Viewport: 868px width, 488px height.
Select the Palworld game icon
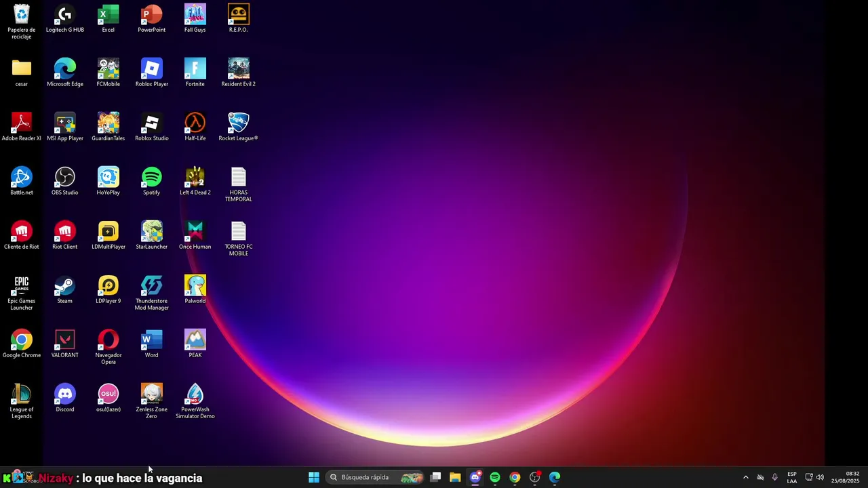pyautogui.click(x=195, y=289)
